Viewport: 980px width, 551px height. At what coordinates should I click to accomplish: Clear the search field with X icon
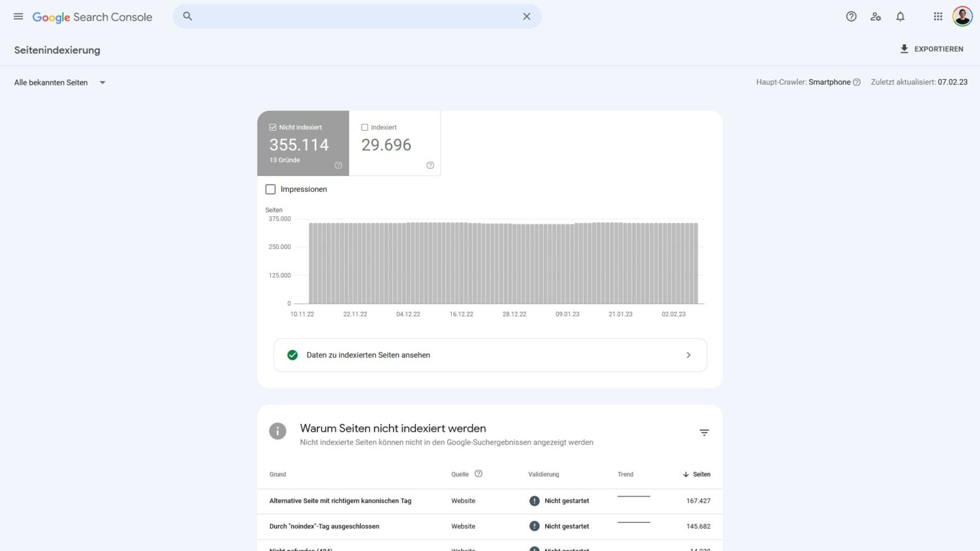[x=526, y=17]
